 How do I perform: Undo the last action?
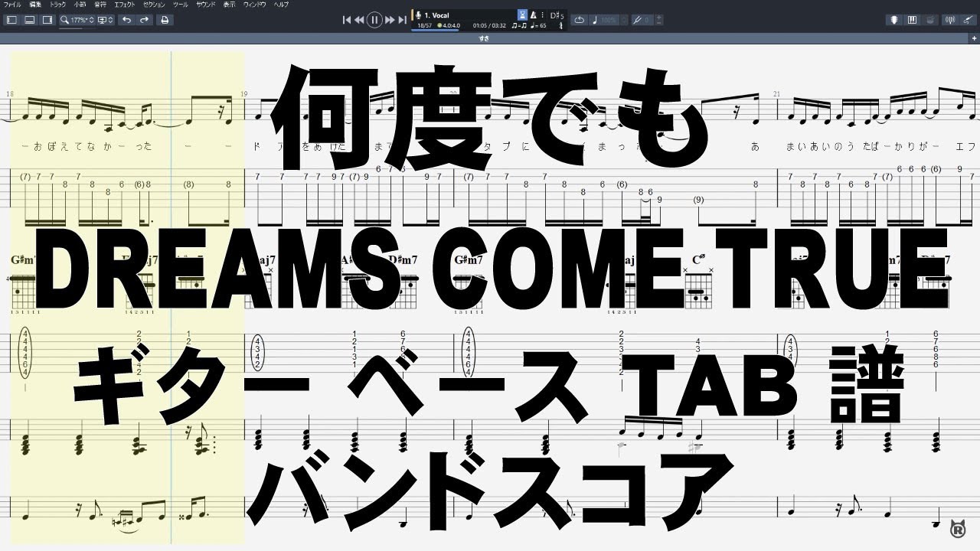point(126,20)
